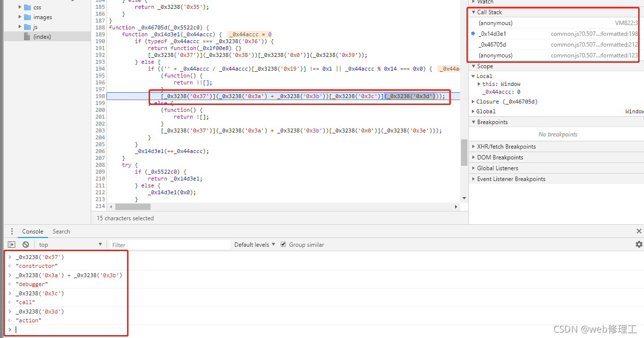The width and height of the screenshot is (644, 338).
Task: Toggle Group similar checkbox
Action: pos(283,244)
